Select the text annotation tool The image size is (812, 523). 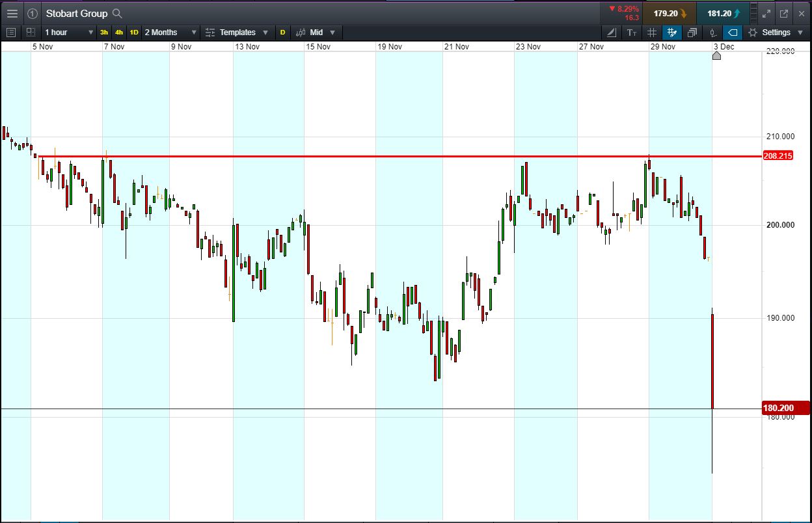(632, 32)
